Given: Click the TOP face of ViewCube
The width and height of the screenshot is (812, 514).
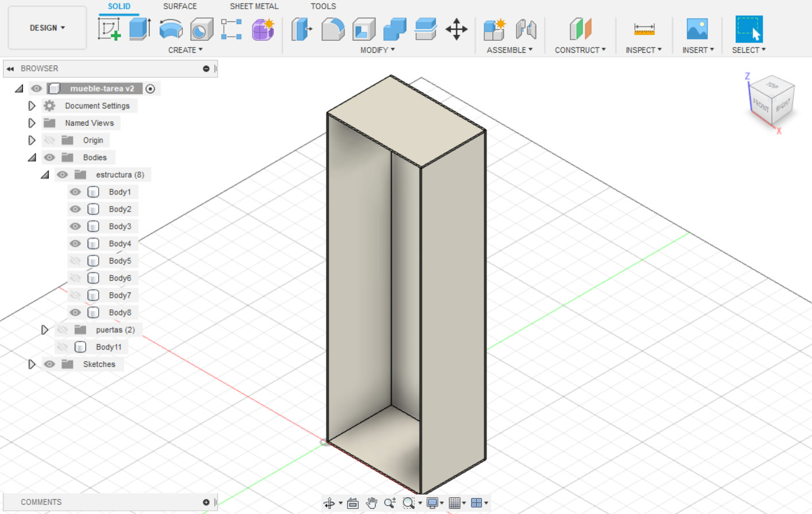Looking at the screenshot, I should pyautogui.click(x=772, y=86).
